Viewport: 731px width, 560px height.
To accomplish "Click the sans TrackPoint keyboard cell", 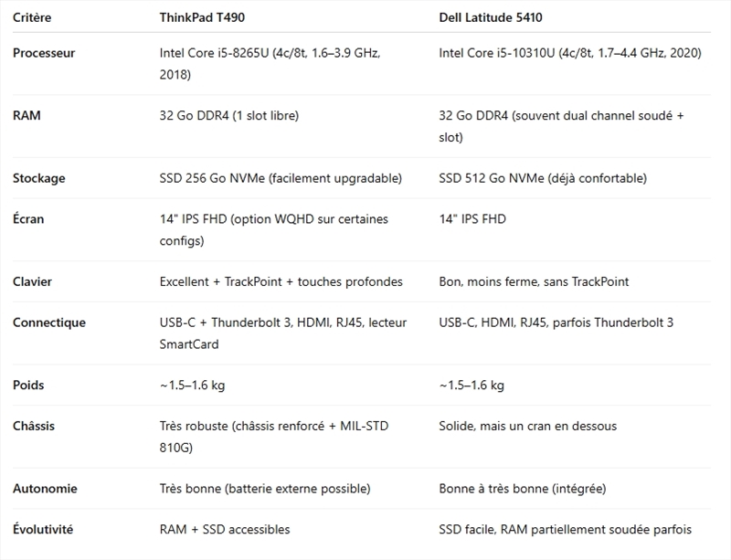I will pyautogui.click(x=534, y=281).
